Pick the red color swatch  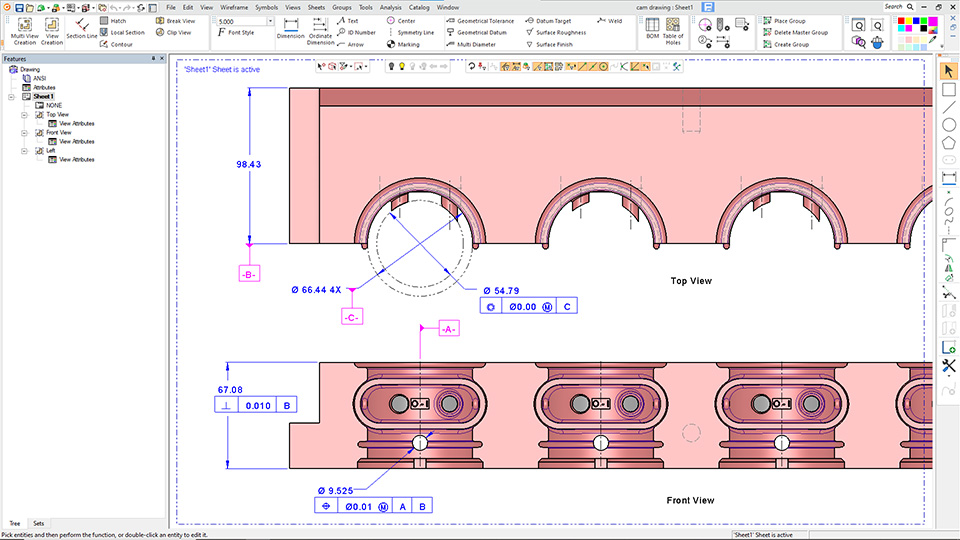point(901,21)
